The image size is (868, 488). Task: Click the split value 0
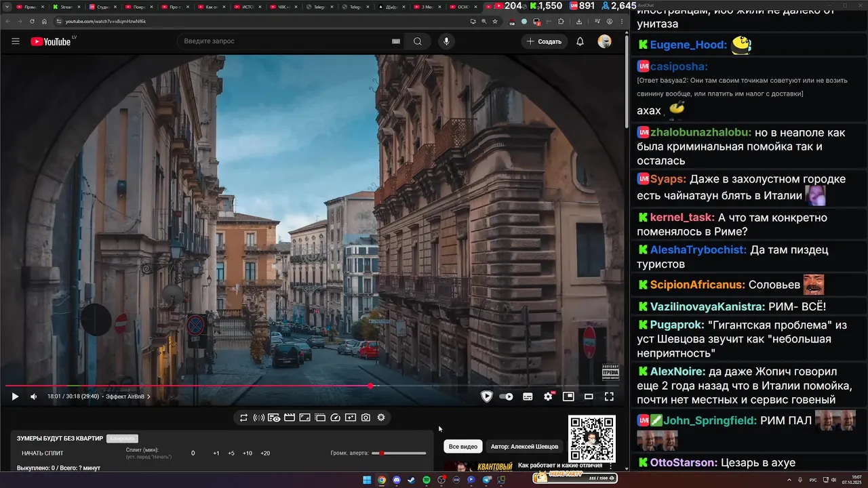pyautogui.click(x=193, y=453)
